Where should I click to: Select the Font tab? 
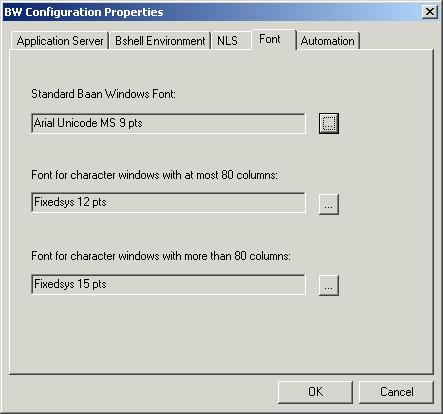click(x=274, y=39)
